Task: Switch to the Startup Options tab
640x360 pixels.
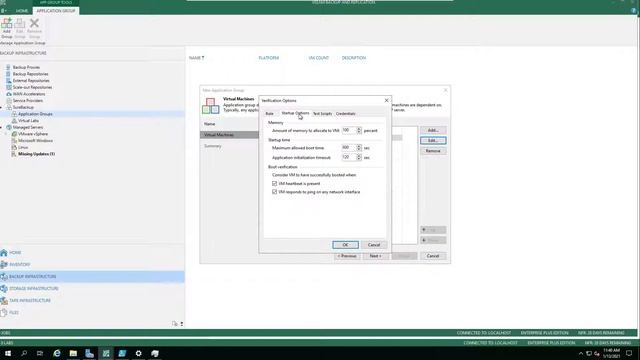Action: [x=295, y=113]
